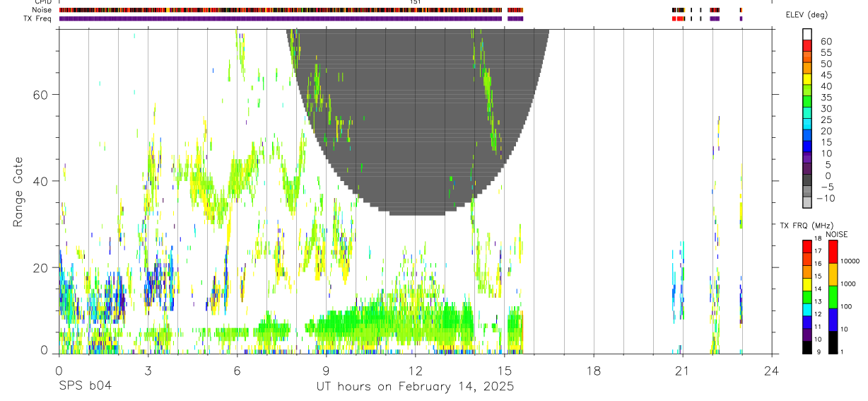Click the '20' tick on the Range Gate axis
This screenshot has height=401, width=868.
click(x=42, y=268)
